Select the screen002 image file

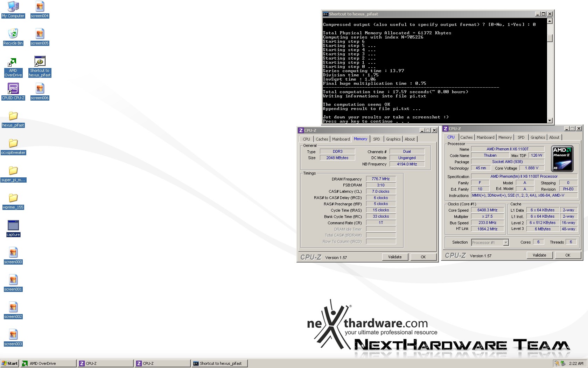pos(13,310)
